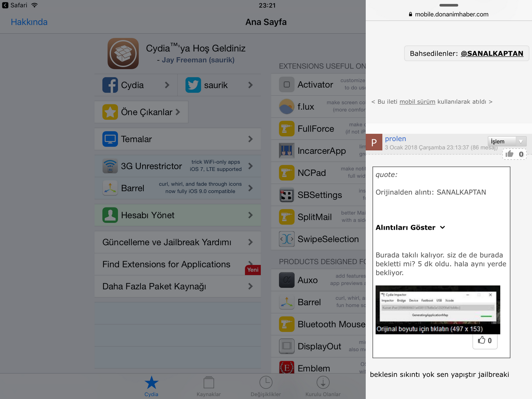The width and height of the screenshot is (532, 399).
Task: Open the DisplayOut icon
Action: pyautogui.click(x=287, y=346)
